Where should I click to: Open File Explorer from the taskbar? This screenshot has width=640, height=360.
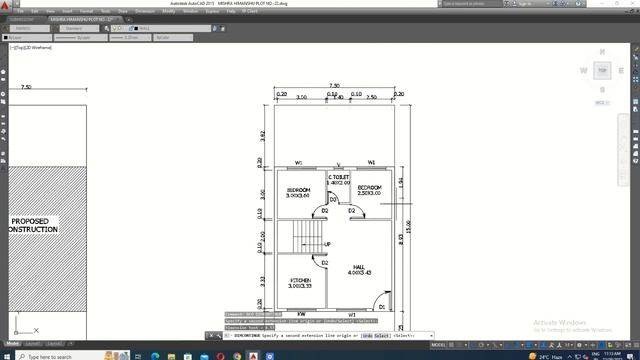(171, 356)
